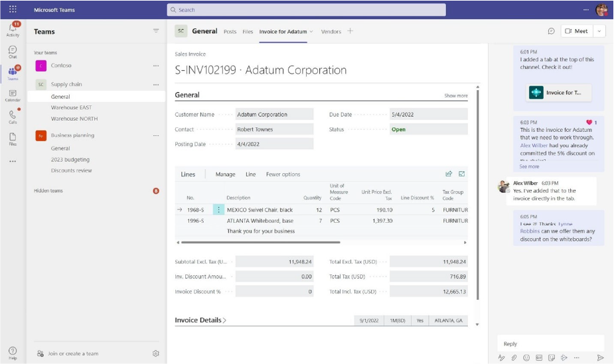This screenshot has width=614, height=364.
Task: Open settings and more ellipsis in title bar
Action: click(x=586, y=10)
